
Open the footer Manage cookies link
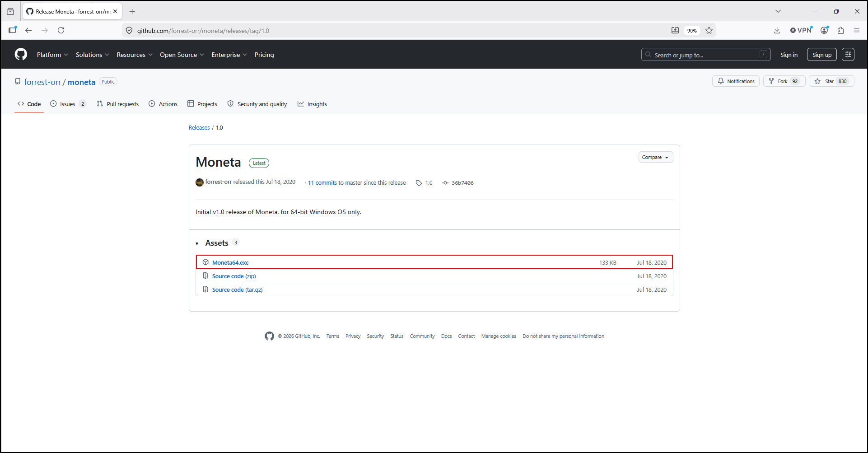pos(499,336)
